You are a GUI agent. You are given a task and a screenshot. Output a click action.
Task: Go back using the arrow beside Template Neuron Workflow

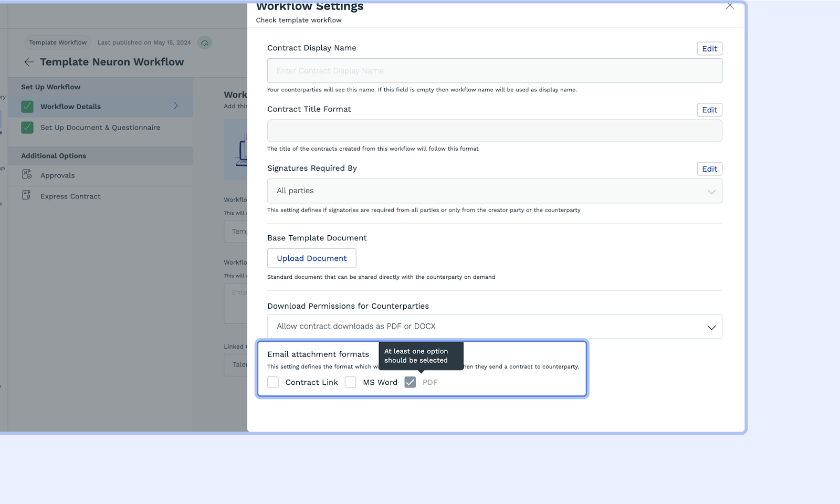(29, 62)
